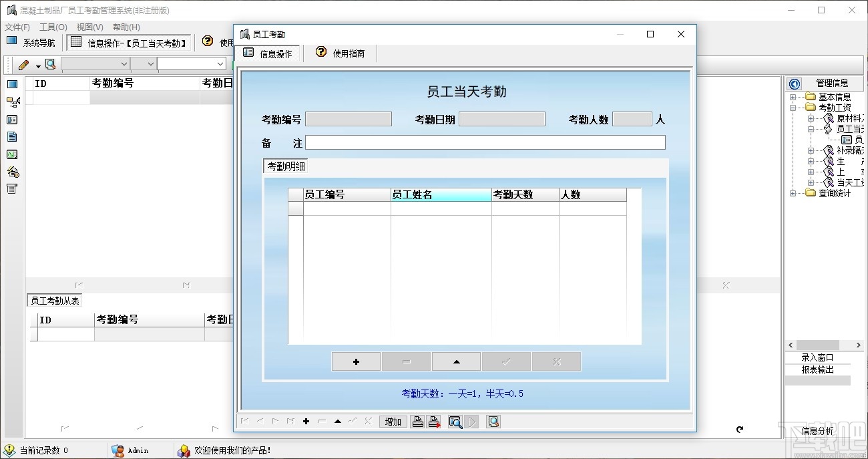Click the preview magnifier icon in dialog toolbar

[x=493, y=422]
